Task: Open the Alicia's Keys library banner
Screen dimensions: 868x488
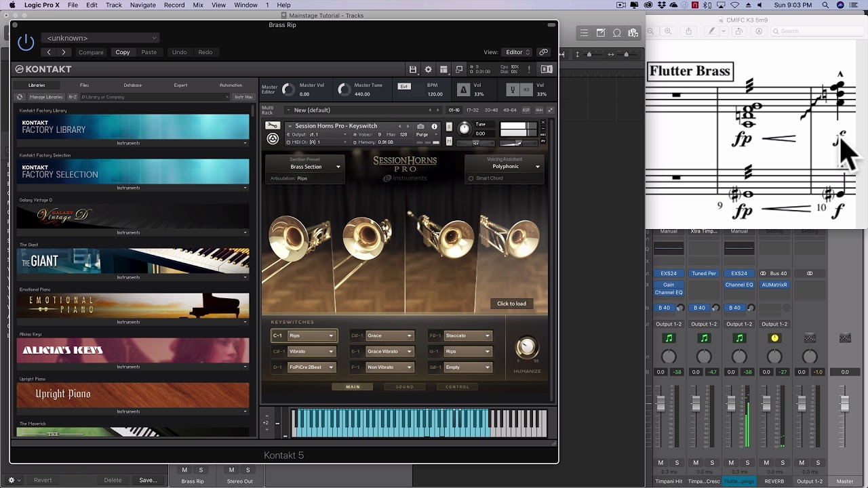Action: click(x=133, y=350)
